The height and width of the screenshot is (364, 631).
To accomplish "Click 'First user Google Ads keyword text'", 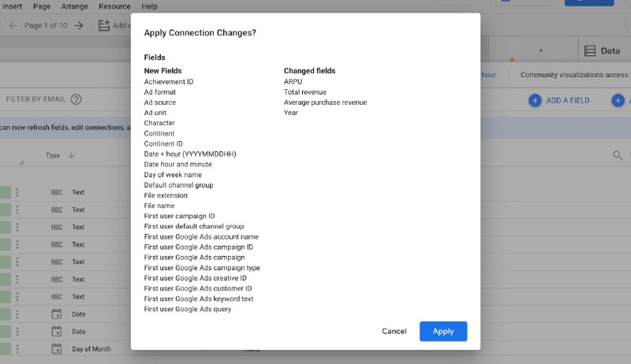I will pos(199,299).
